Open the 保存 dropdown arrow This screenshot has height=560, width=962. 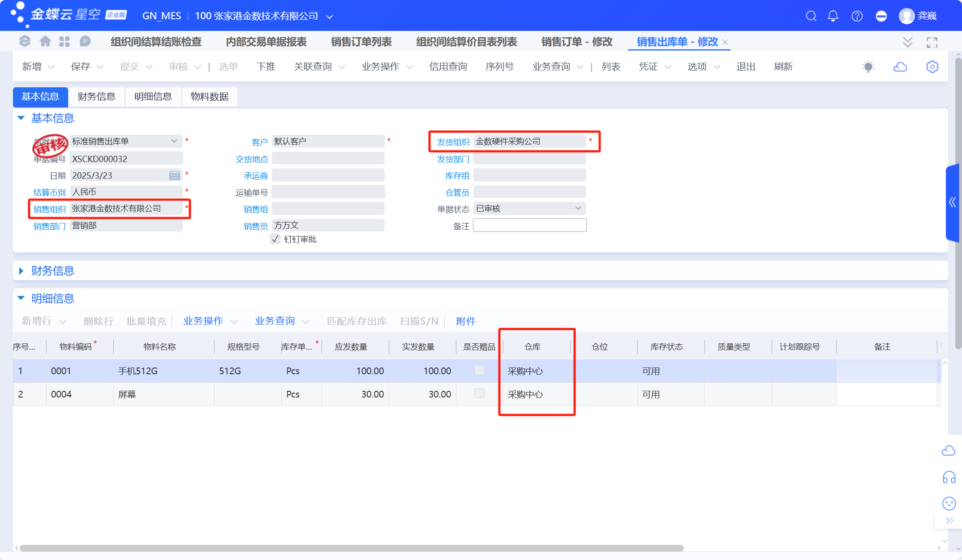(100, 67)
